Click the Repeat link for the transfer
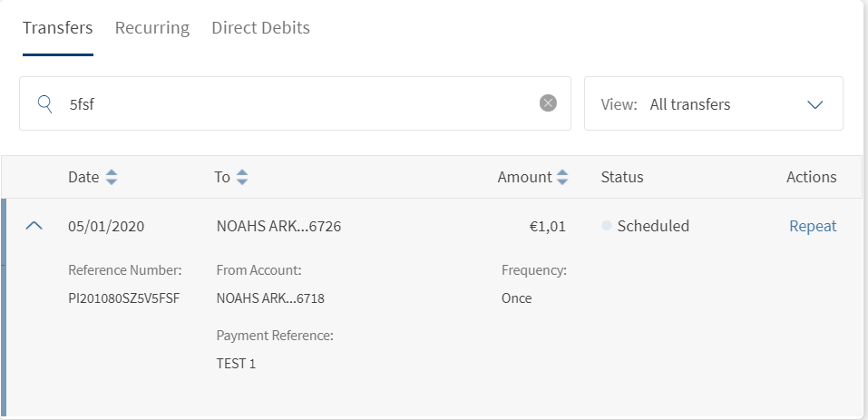This screenshot has height=420, width=868. pyautogui.click(x=813, y=226)
